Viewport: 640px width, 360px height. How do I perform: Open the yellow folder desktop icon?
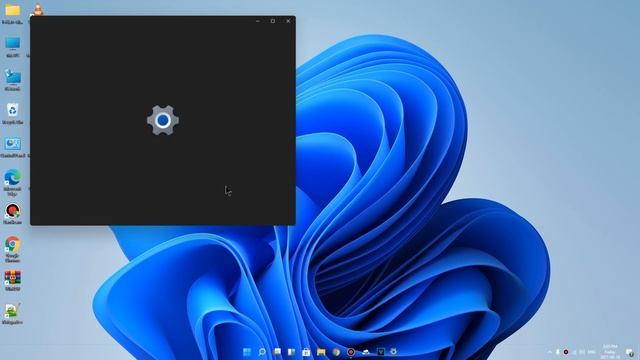point(12,11)
